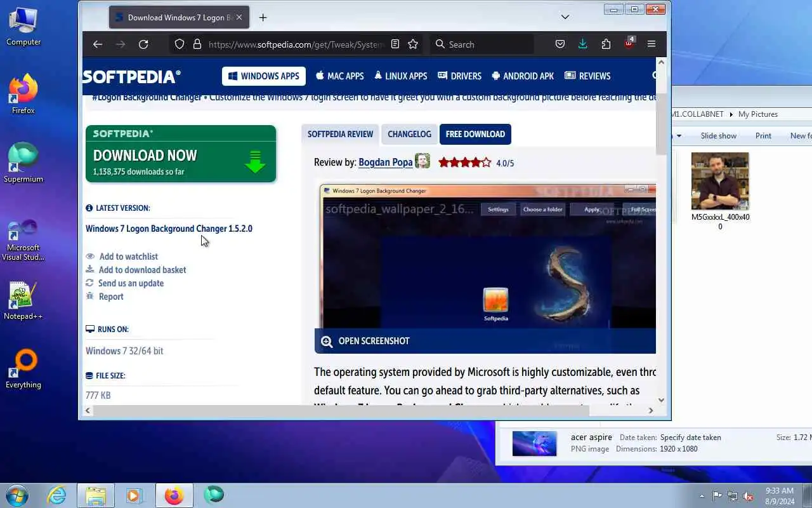Image resolution: width=812 pixels, height=508 pixels.
Task: Toggle reader view icon in address bar
Action: coord(395,44)
